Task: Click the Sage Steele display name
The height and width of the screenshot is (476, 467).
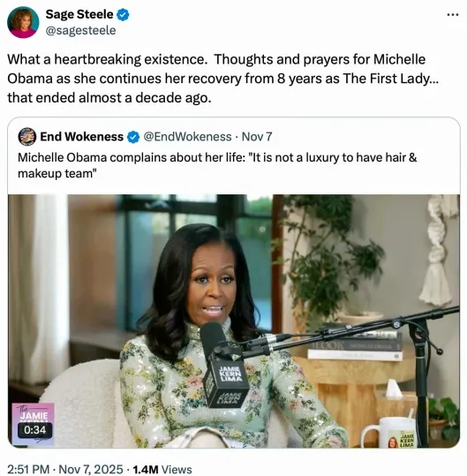Action: click(x=79, y=14)
